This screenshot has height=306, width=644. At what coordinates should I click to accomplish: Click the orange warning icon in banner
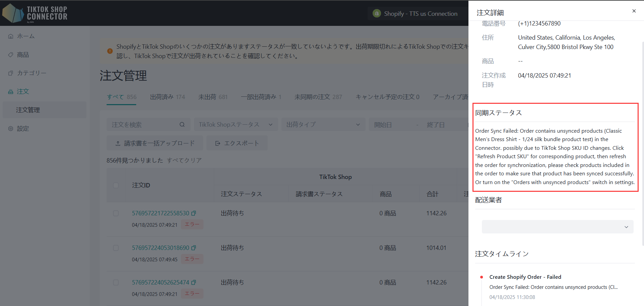point(110,51)
